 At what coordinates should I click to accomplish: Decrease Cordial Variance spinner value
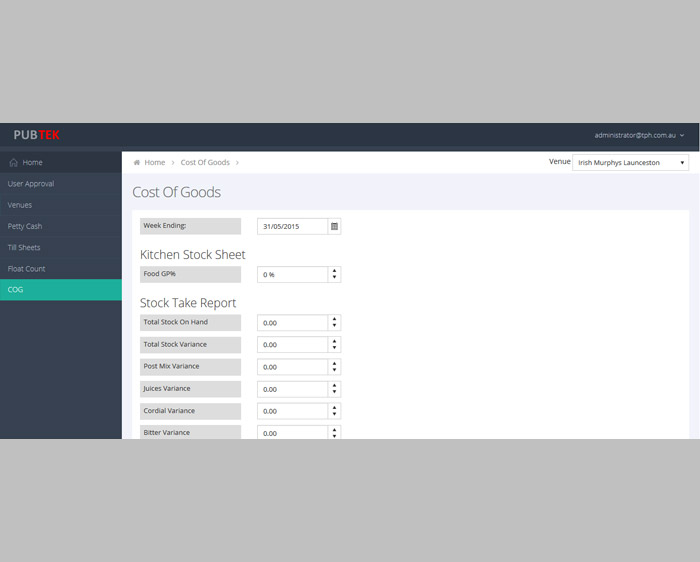coord(334,414)
